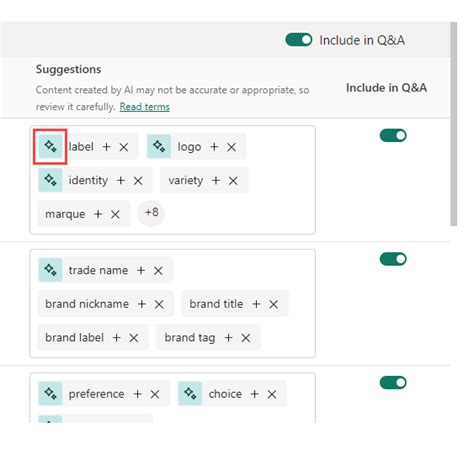474x470 pixels.
Task: Add the brand title synonym
Action: point(256,304)
